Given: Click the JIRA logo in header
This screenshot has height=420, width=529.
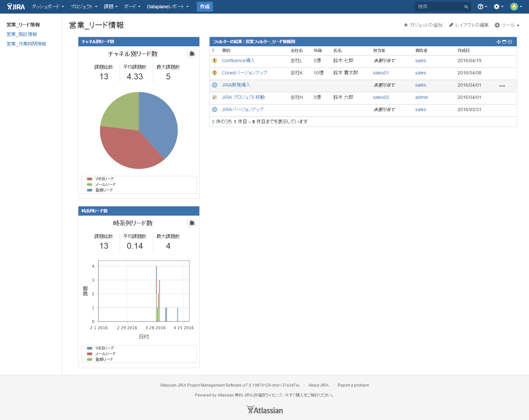Looking at the screenshot, I should [16, 7].
